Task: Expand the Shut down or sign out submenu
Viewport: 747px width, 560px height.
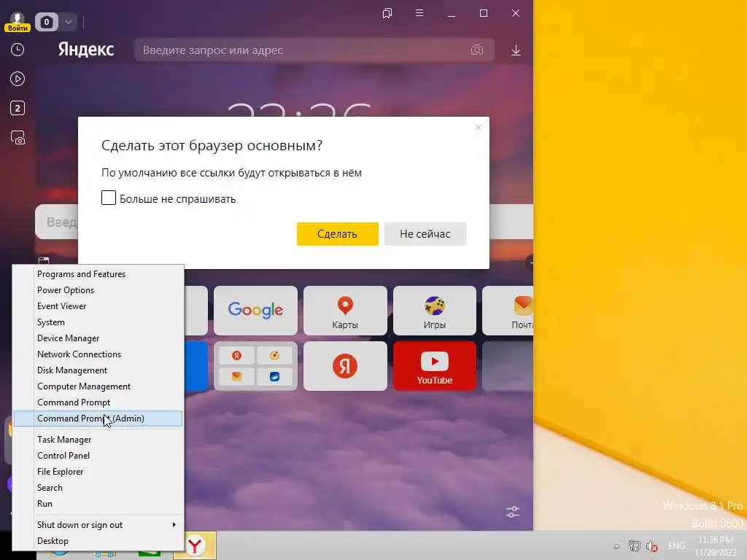Action: pyautogui.click(x=98, y=525)
